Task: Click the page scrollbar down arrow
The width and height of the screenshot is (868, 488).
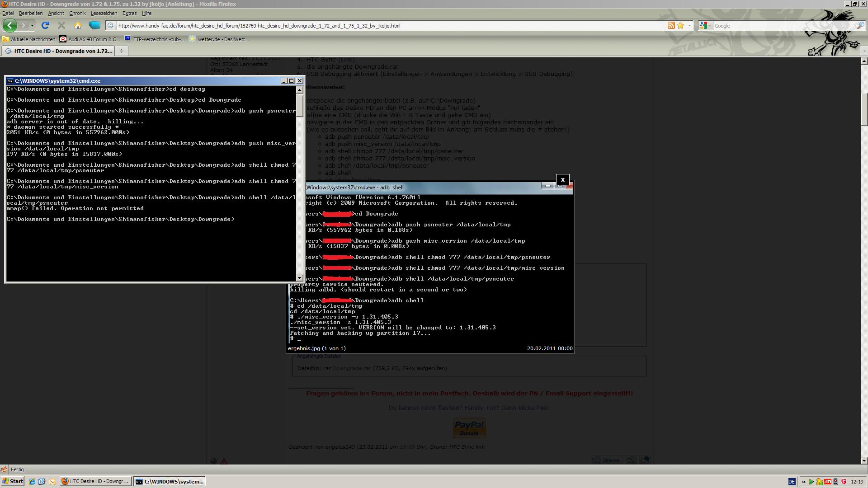Action: tap(864, 461)
